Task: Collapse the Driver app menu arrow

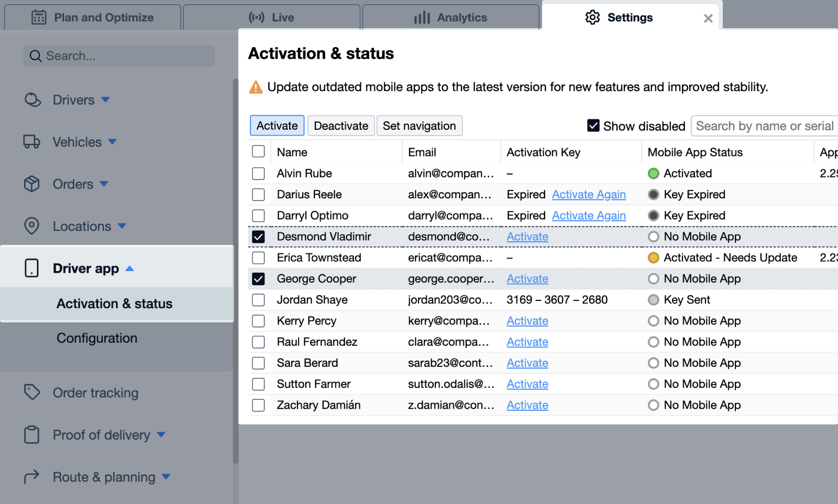Action: pyautogui.click(x=129, y=268)
